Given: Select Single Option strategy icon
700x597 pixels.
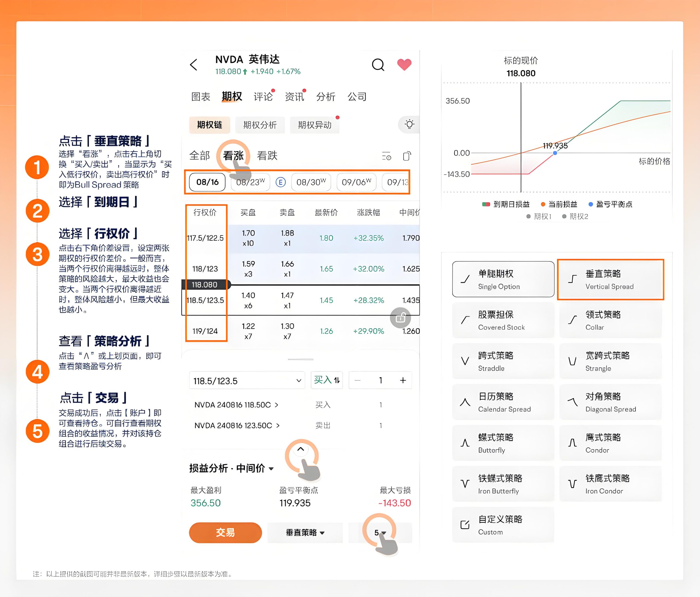Looking at the screenshot, I should point(465,279).
